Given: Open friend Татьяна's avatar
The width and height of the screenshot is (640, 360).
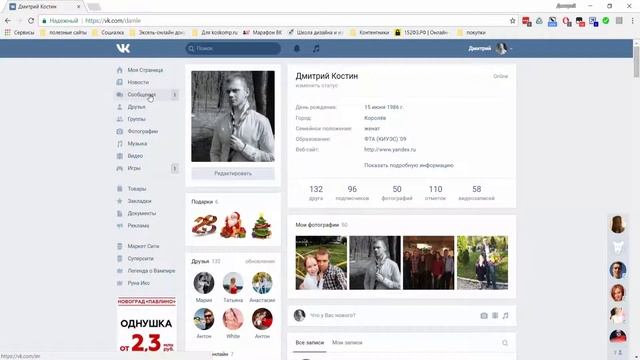Looking at the screenshot, I should pos(233,282).
